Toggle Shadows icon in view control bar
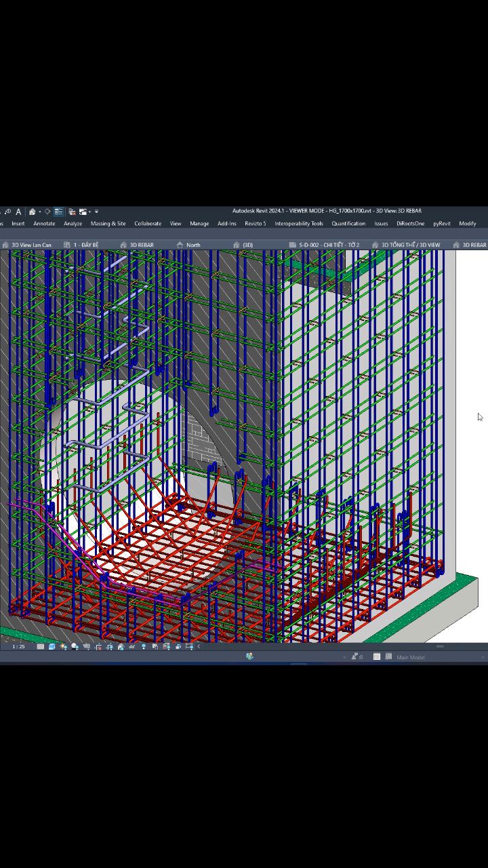 [x=75, y=646]
